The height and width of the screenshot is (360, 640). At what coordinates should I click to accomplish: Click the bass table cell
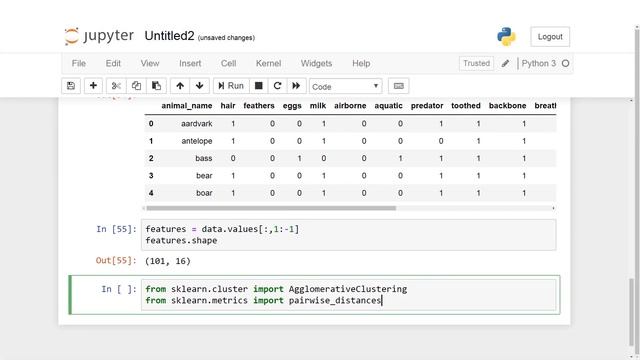tap(204, 158)
